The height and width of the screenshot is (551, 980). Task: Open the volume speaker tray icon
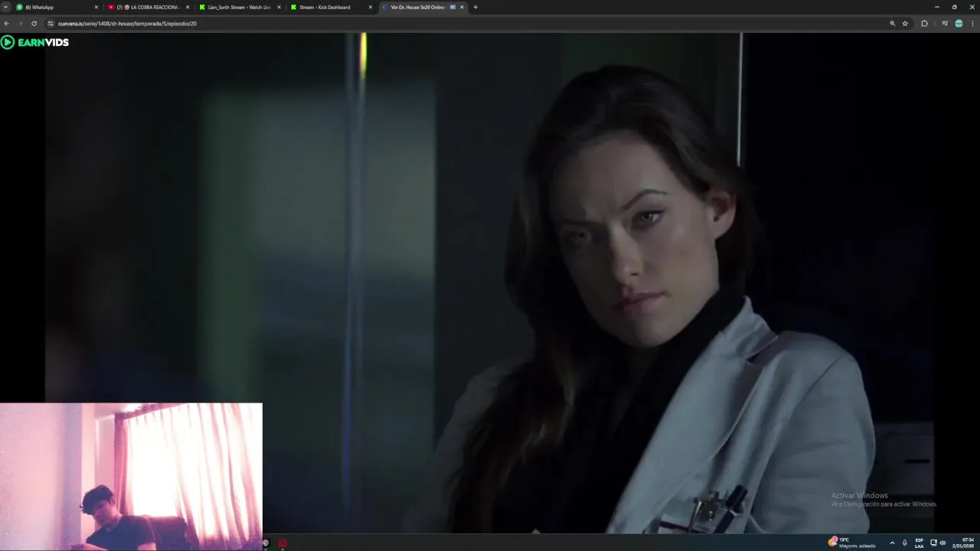942,543
